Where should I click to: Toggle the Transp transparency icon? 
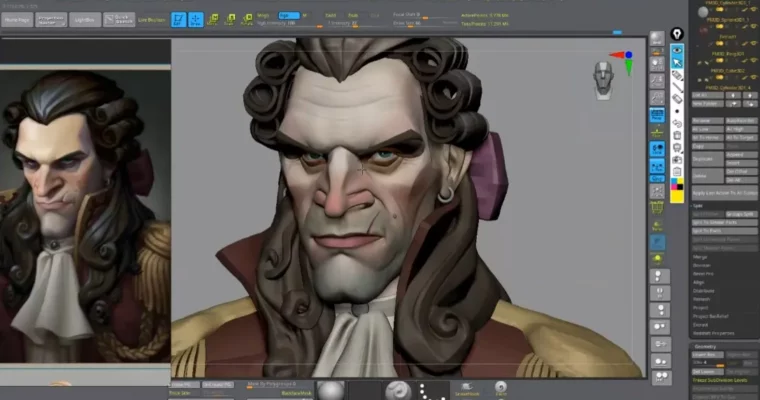[x=657, y=225]
